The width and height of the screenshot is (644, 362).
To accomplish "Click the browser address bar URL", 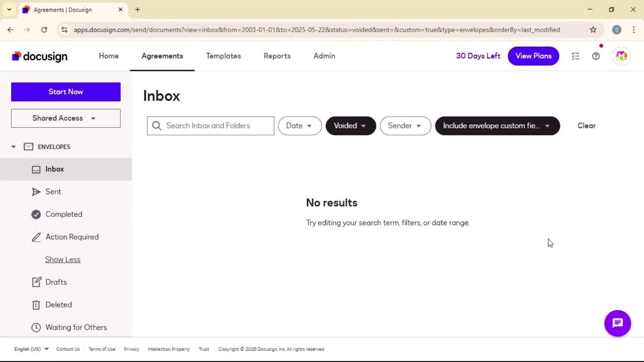I will (x=317, y=30).
